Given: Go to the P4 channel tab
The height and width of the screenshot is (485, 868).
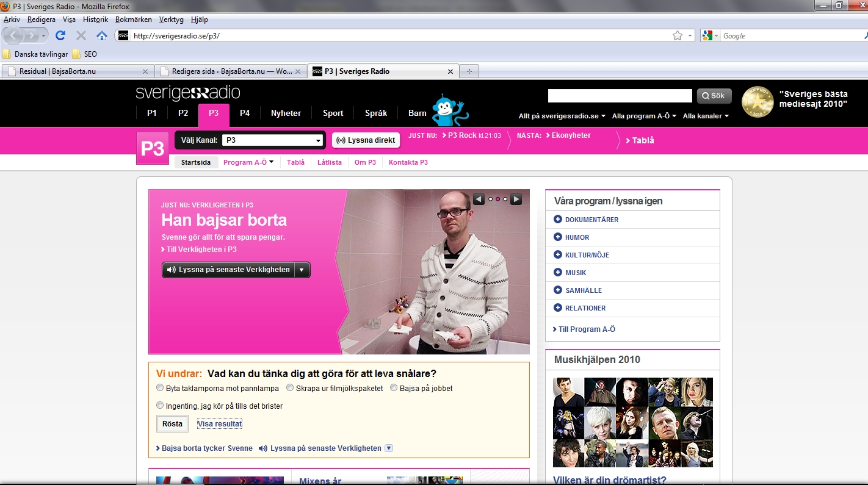Looking at the screenshot, I should point(245,113).
